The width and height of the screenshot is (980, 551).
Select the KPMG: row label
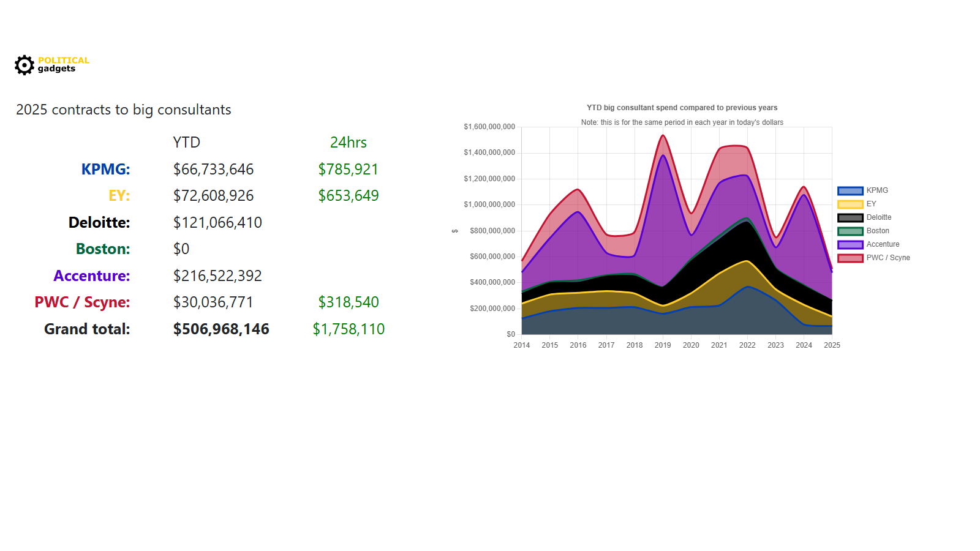point(105,169)
